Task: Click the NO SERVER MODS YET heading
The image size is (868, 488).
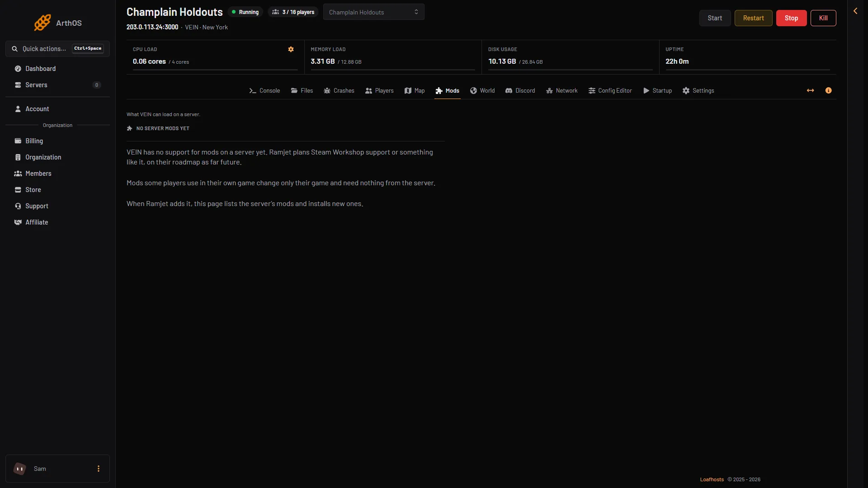Action: (x=163, y=128)
